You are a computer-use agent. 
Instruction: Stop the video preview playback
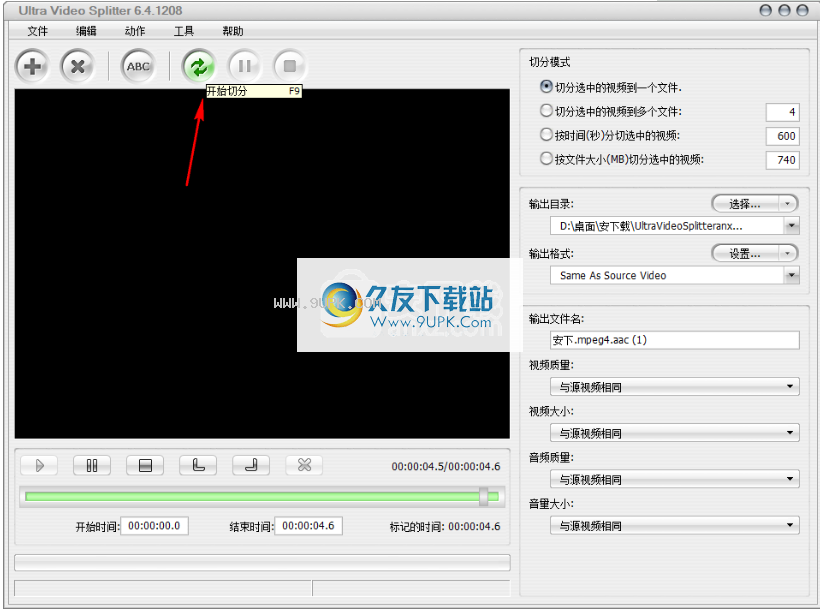tap(145, 465)
